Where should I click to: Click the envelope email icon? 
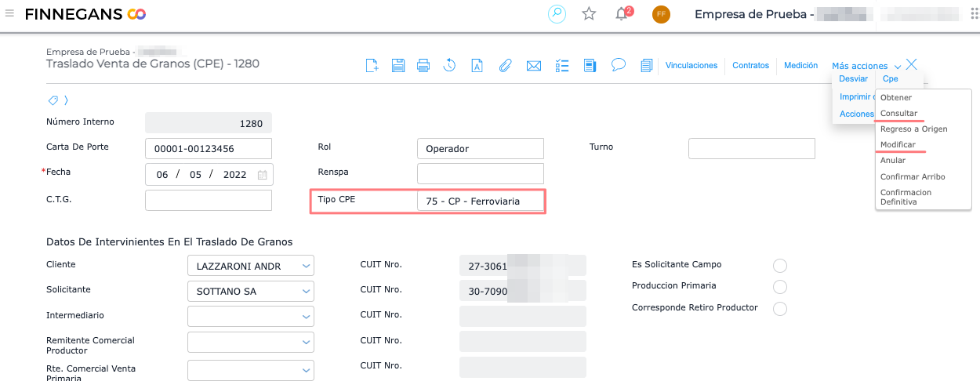click(534, 66)
